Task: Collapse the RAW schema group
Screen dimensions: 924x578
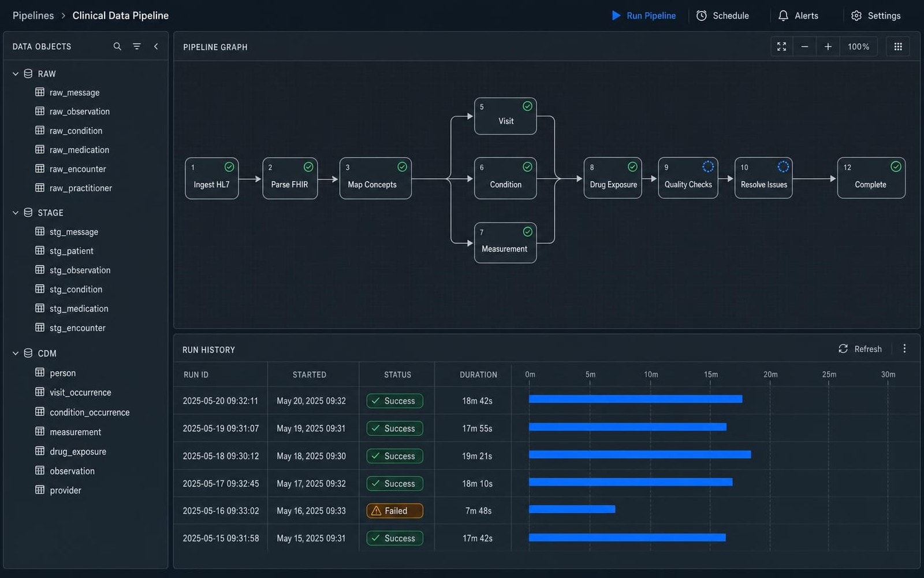Action: tap(16, 74)
